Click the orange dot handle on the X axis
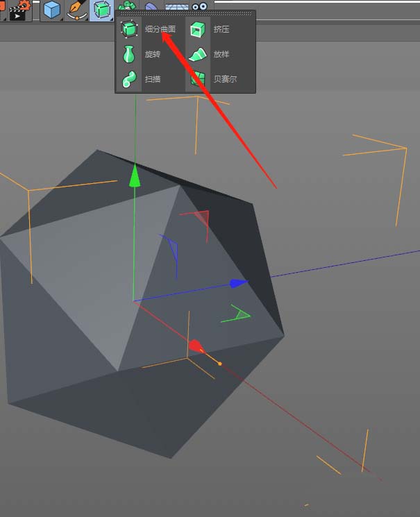Screen dimensions: 420x517 click(220, 364)
